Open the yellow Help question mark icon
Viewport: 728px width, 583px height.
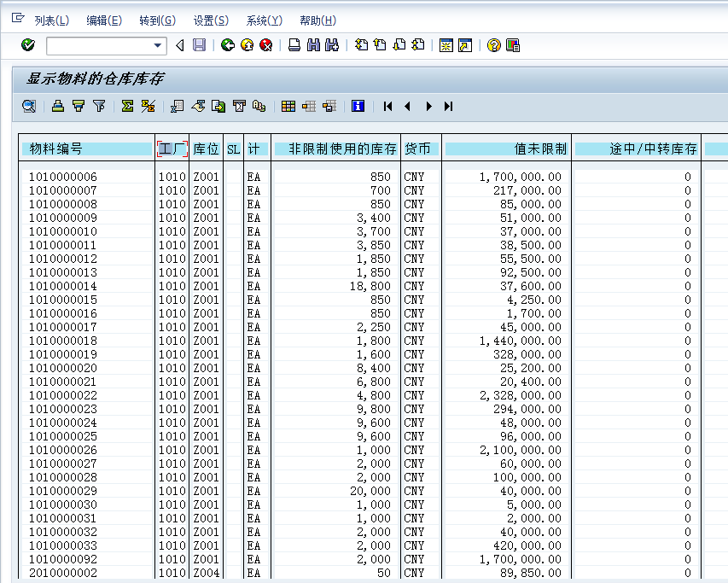493,45
